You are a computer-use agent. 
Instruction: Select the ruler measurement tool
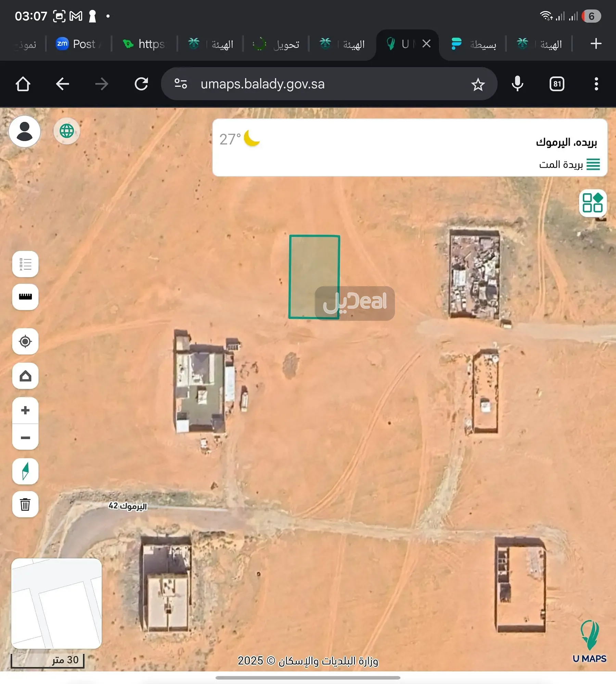pos(25,297)
